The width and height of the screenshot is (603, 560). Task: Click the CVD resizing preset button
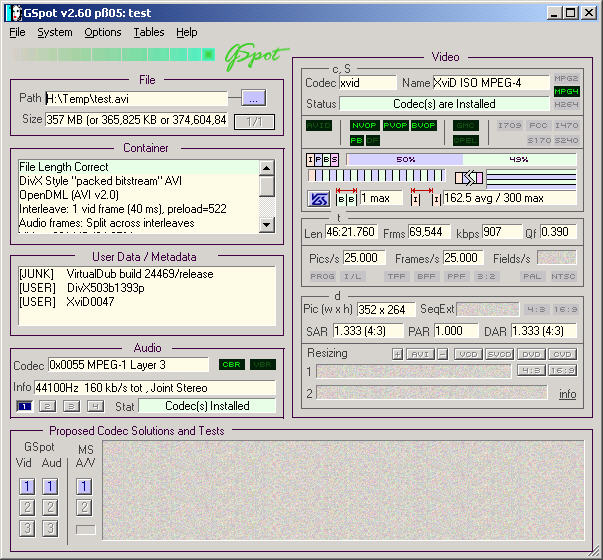562,354
